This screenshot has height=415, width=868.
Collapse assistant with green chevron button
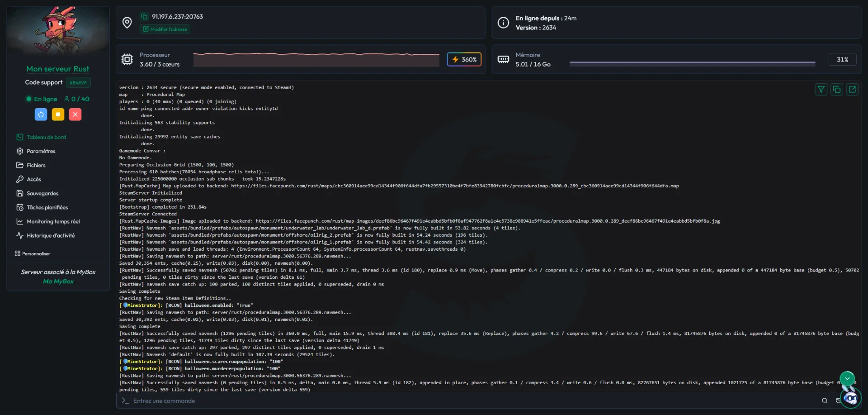tap(847, 378)
